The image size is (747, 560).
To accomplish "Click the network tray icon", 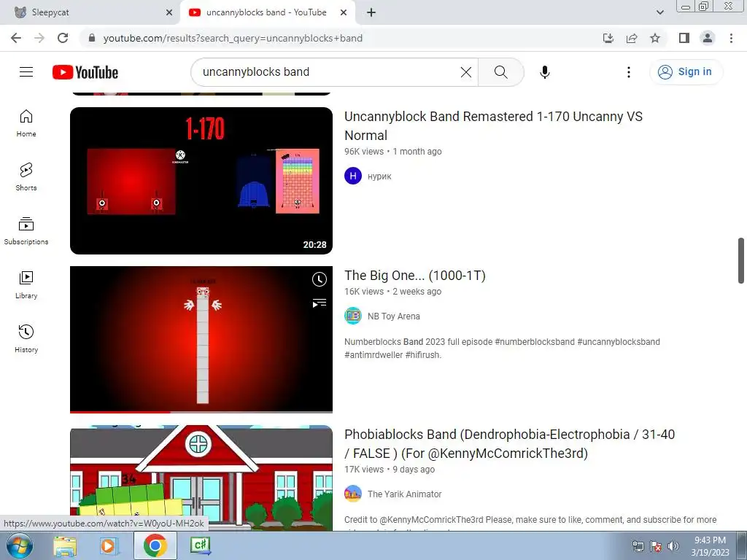I will click(x=638, y=546).
